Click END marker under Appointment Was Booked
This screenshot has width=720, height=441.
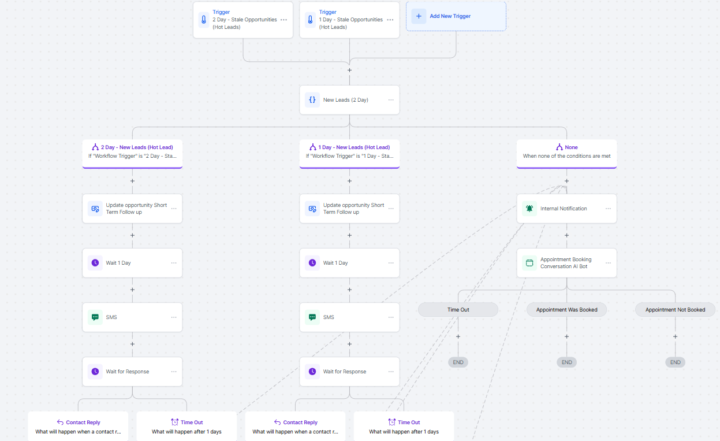point(567,362)
